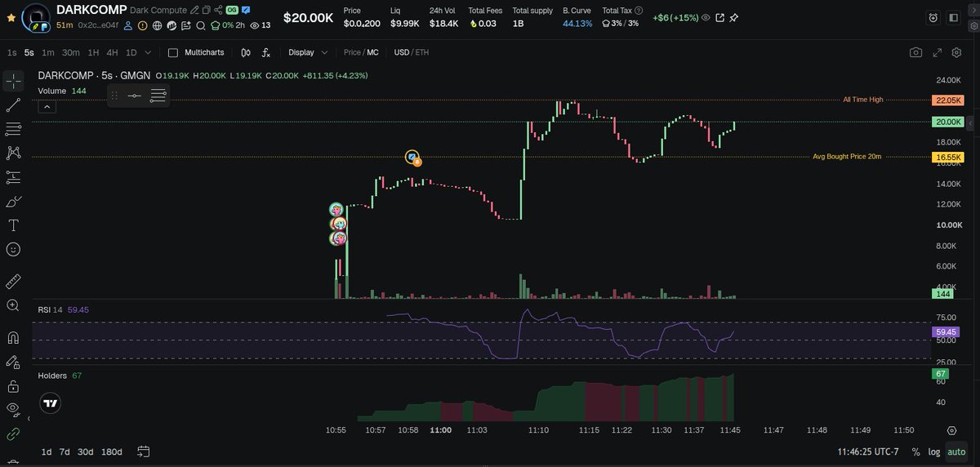Click the alarm clock price alert icon
Screen dimensions: 980x467
[x=933, y=17]
